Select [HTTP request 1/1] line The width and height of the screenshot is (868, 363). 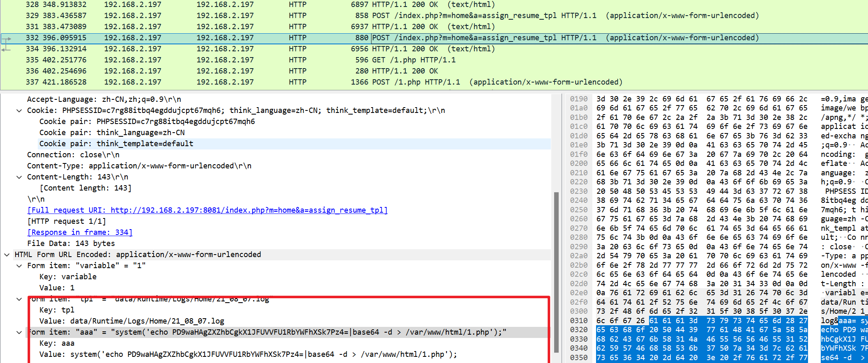[67, 221]
